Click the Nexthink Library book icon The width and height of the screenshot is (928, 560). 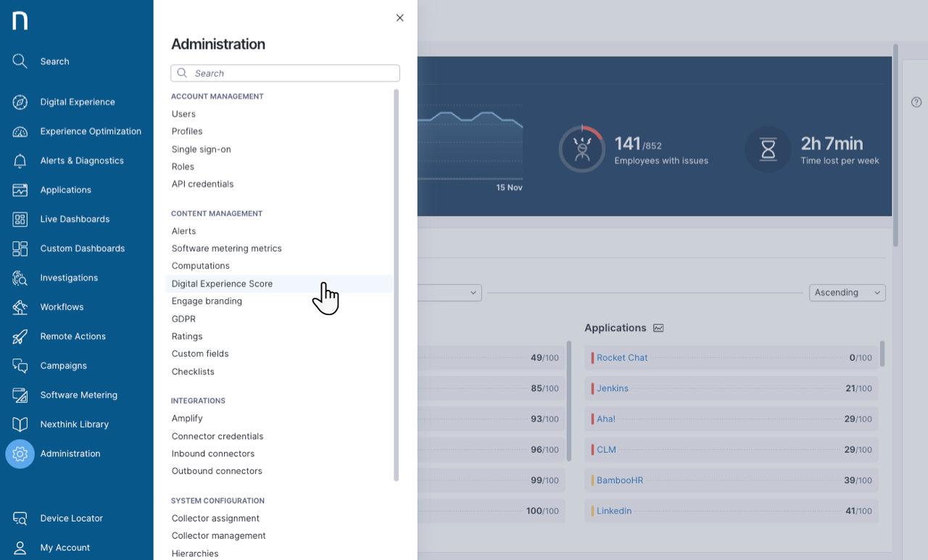pos(20,425)
